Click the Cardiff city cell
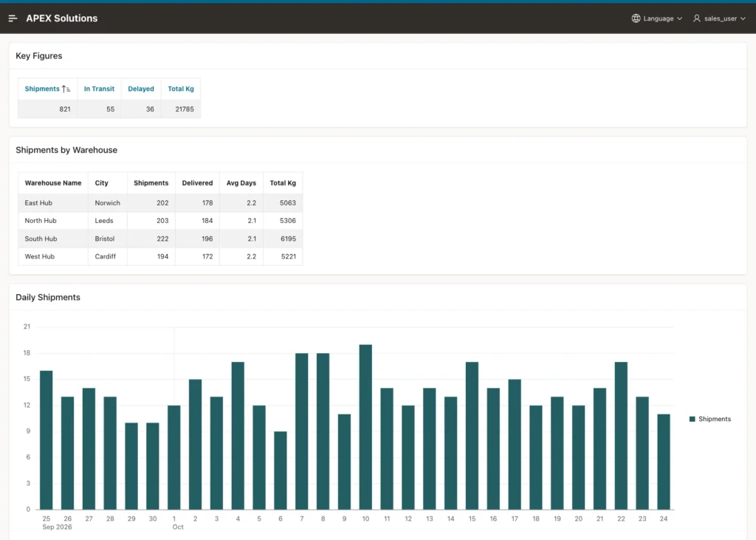Viewport: 756px width, 540px height. coord(105,256)
